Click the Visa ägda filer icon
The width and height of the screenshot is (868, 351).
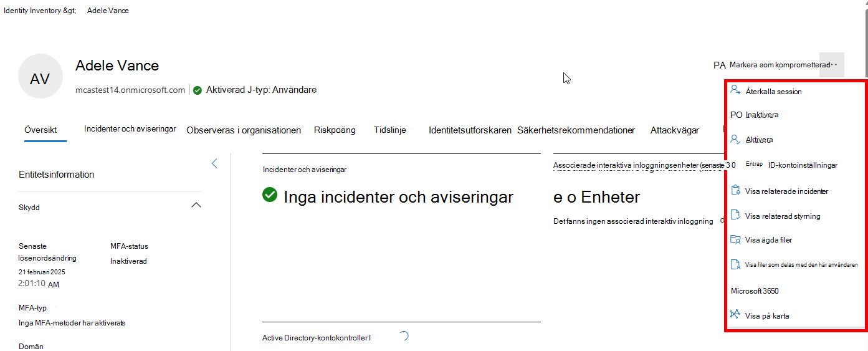(735, 239)
